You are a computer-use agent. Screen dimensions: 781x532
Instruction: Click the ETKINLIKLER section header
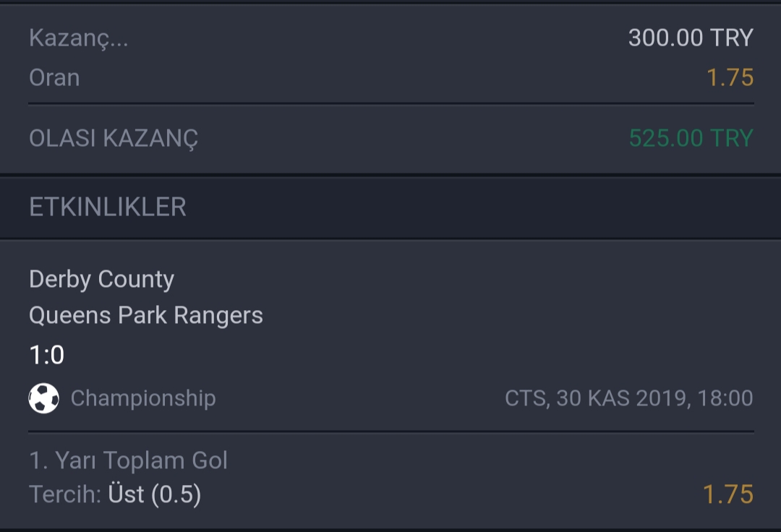coord(108,207)
